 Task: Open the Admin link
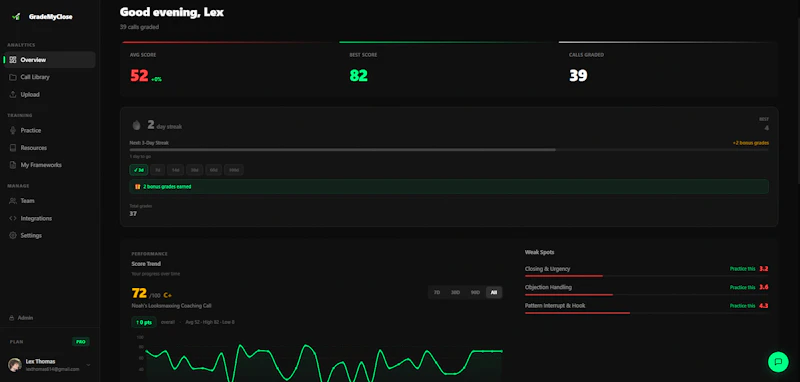tap(21, 318)
